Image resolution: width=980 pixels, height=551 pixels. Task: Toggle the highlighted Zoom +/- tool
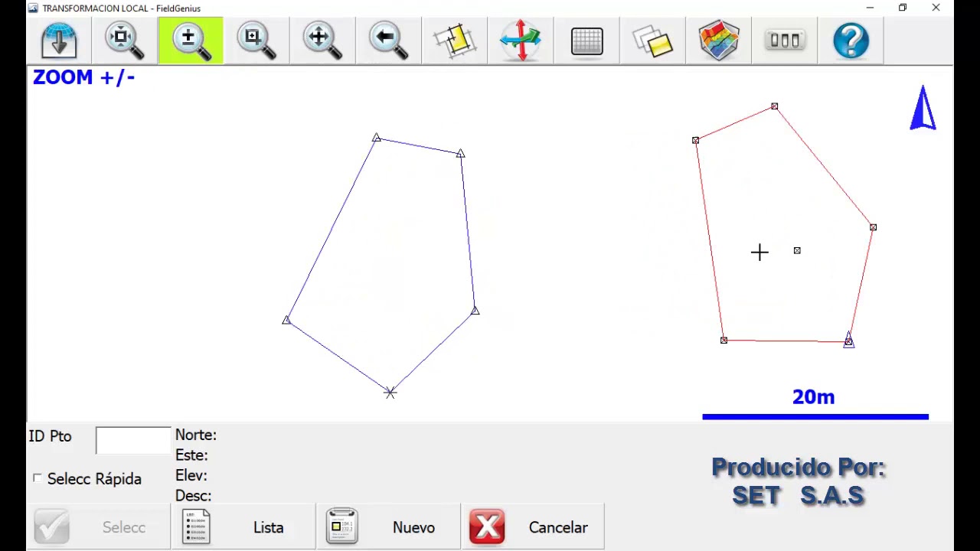(191, 40)
